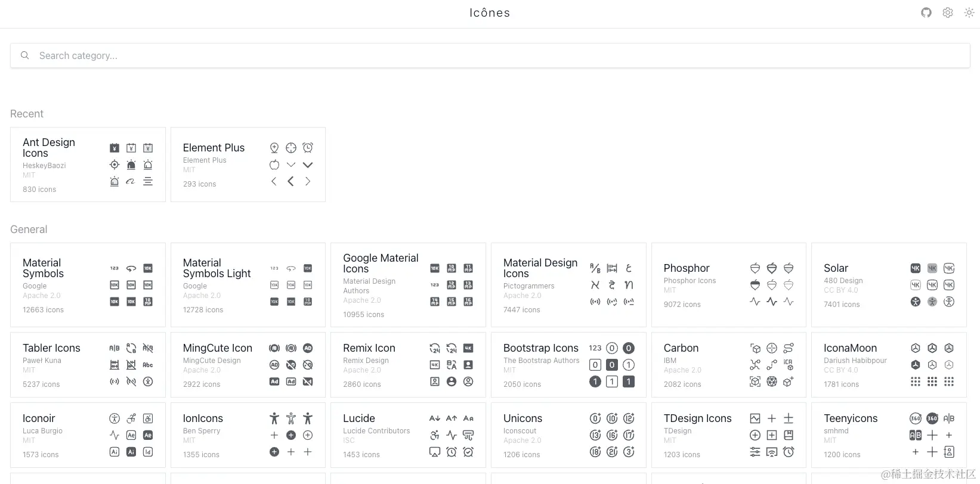Click the A|B icon in Tabler Icons card

coord(115,348)
